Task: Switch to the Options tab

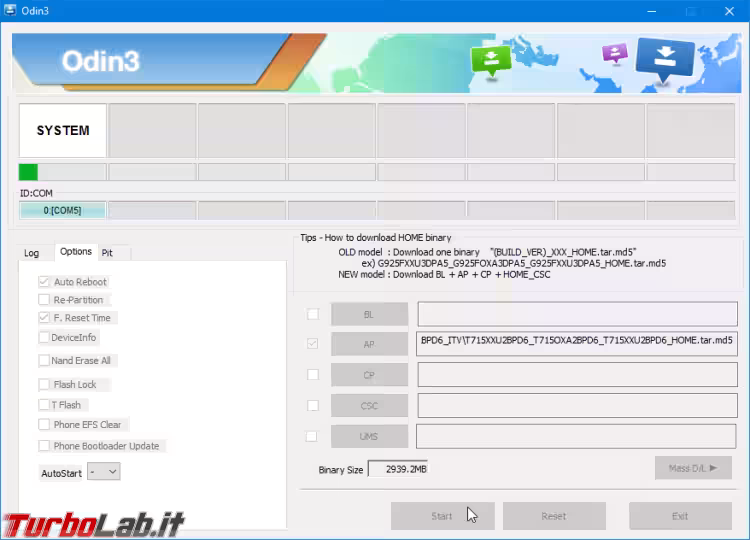Action: [76, 252]
